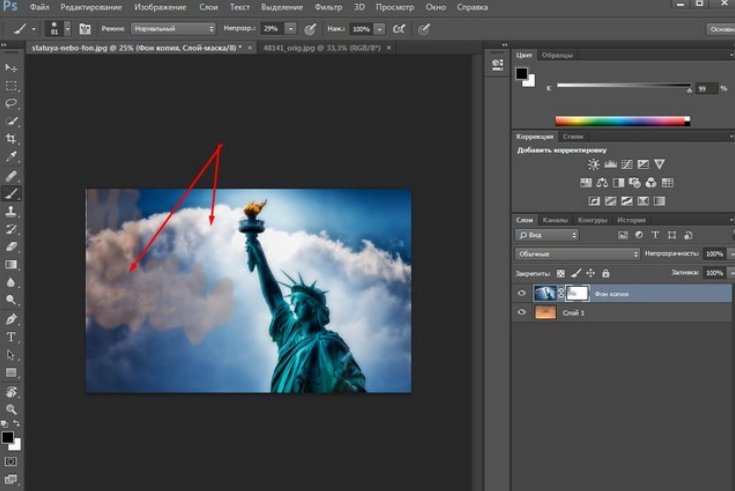Select the Pen tool

11,319
